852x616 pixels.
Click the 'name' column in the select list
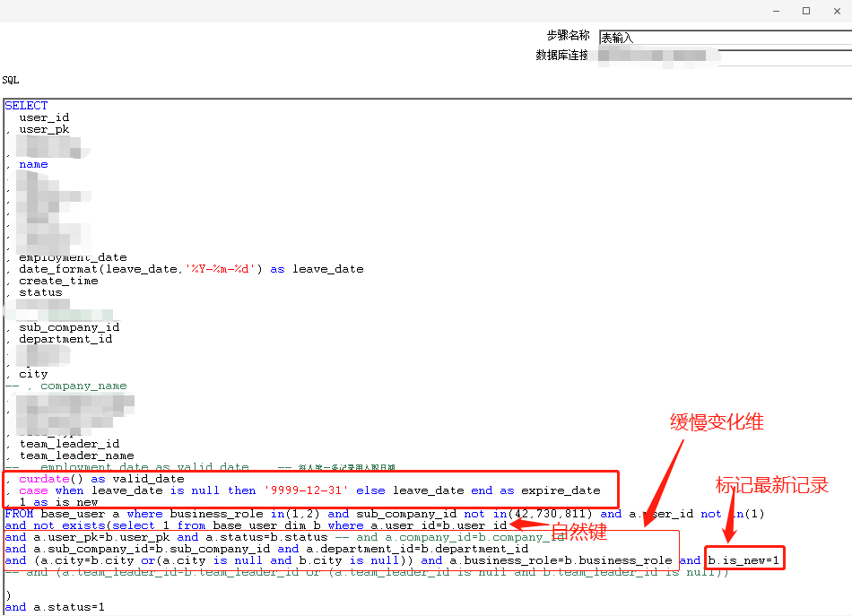[x=33, y=164]
